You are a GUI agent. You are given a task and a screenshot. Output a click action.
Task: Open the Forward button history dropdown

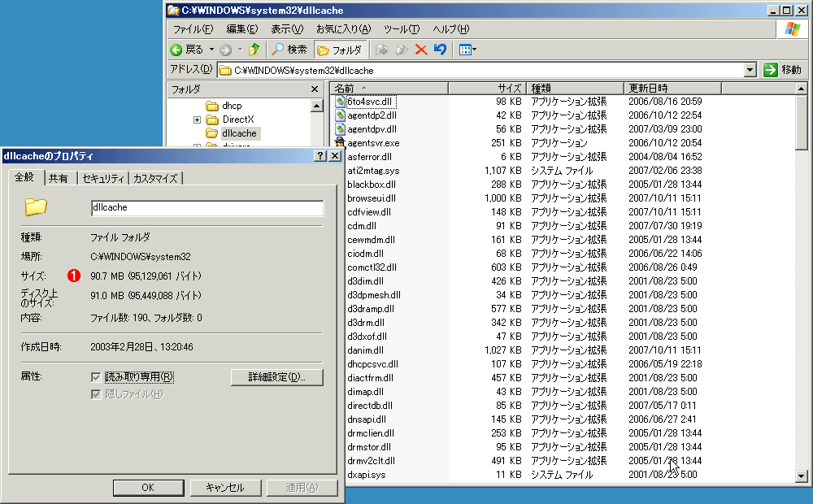click(240, 50)
